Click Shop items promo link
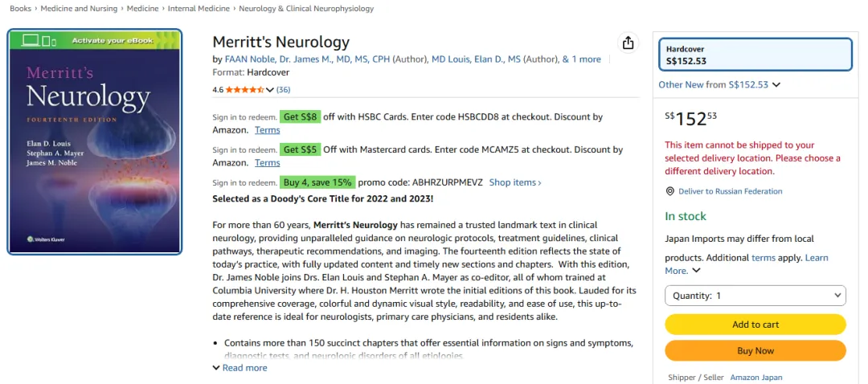Viewport: 868px width, 384px height. (515, 182)
